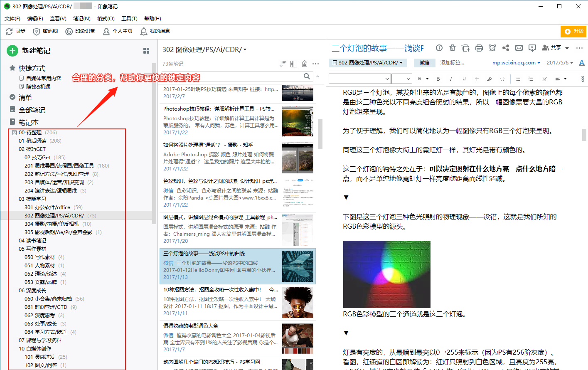Toggle strikethrough formatting
This screenshot has height=370, width=588.
coord(477,79)
